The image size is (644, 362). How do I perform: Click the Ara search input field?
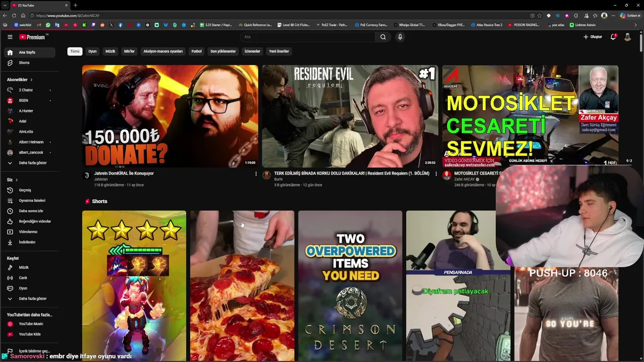(x=307, y=37)
